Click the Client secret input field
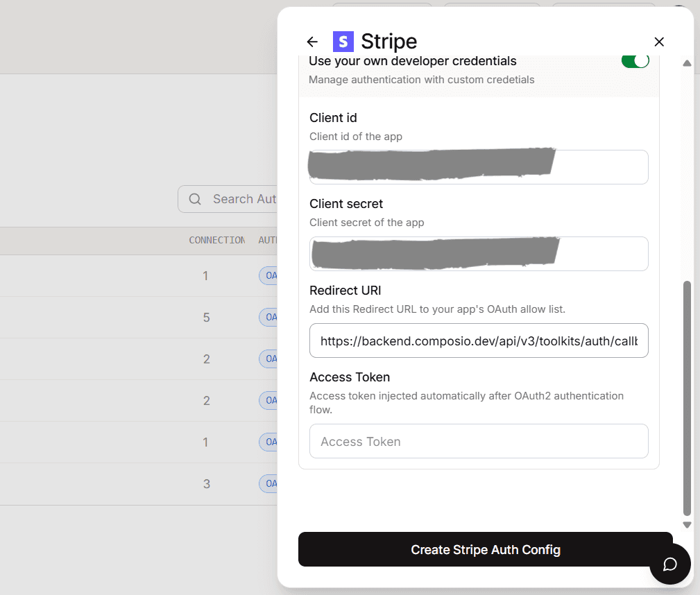This screenshot has width=700, height=595. (479, 254)
